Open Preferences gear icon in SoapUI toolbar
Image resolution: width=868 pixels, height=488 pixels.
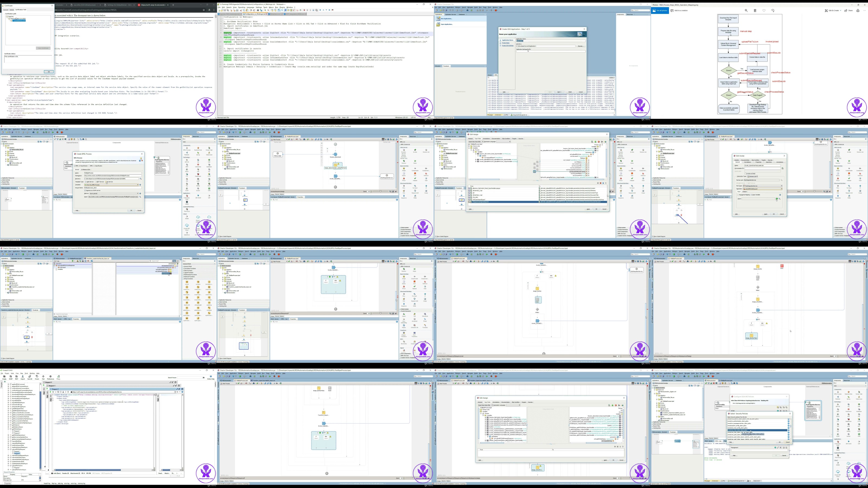50,377
